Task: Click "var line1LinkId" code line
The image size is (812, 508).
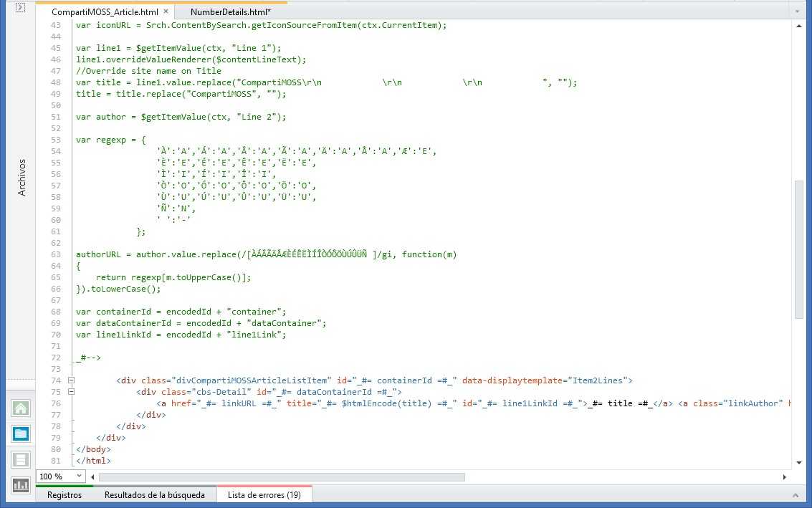Action: point(181,335)
